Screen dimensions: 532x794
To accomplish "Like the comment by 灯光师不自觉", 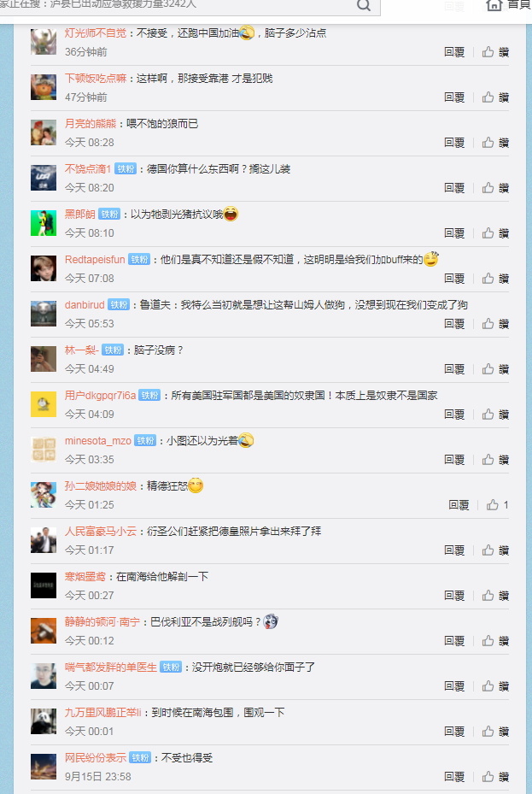I will (x=495, y=52).
